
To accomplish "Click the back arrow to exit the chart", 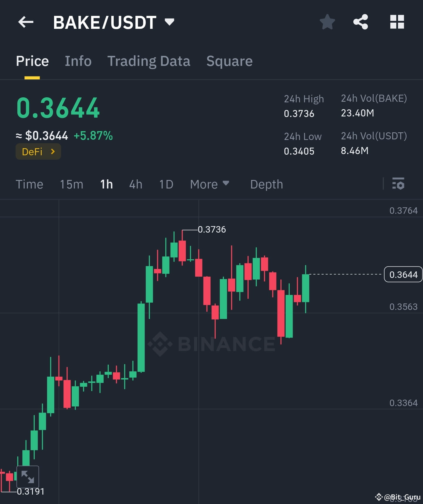I will click(x=26, y=22).
